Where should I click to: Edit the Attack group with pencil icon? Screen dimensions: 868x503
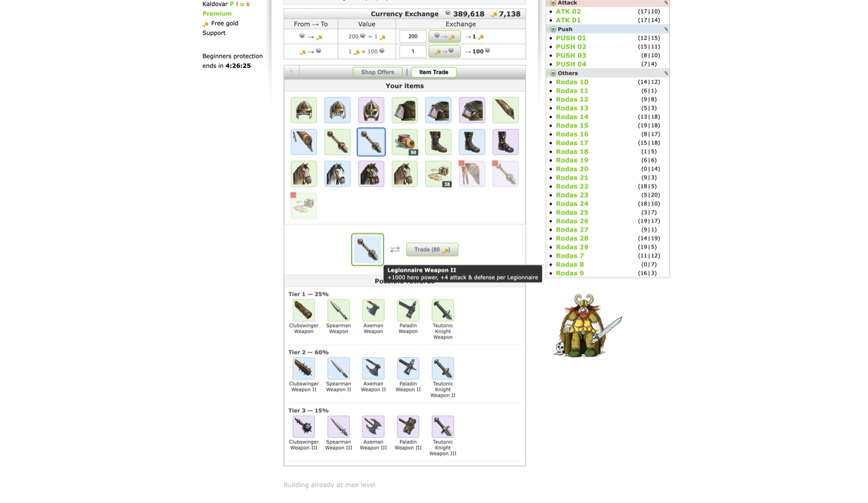pyautogui.click(x=666, y=3)
